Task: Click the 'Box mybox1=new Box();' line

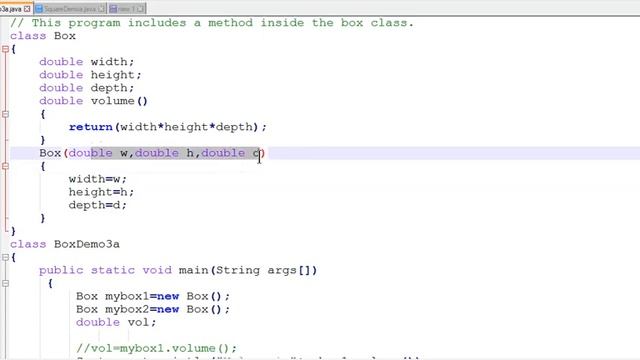Action: (153, 296)
